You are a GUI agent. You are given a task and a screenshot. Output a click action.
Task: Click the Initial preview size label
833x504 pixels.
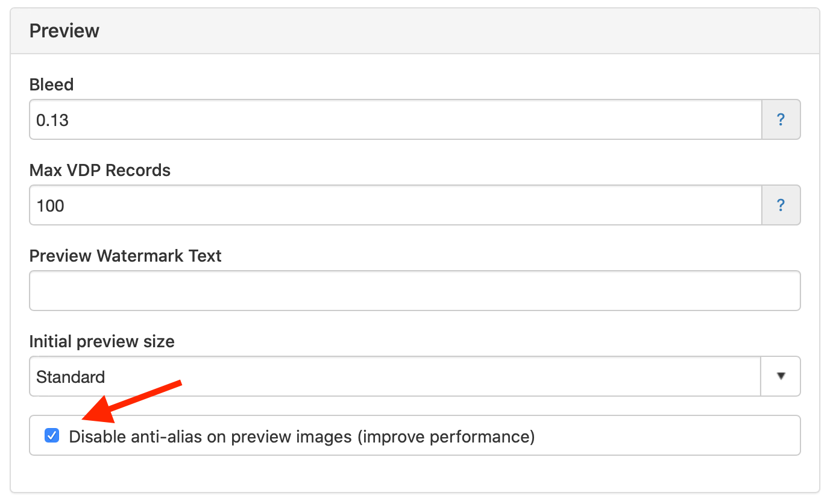point(102,342)
